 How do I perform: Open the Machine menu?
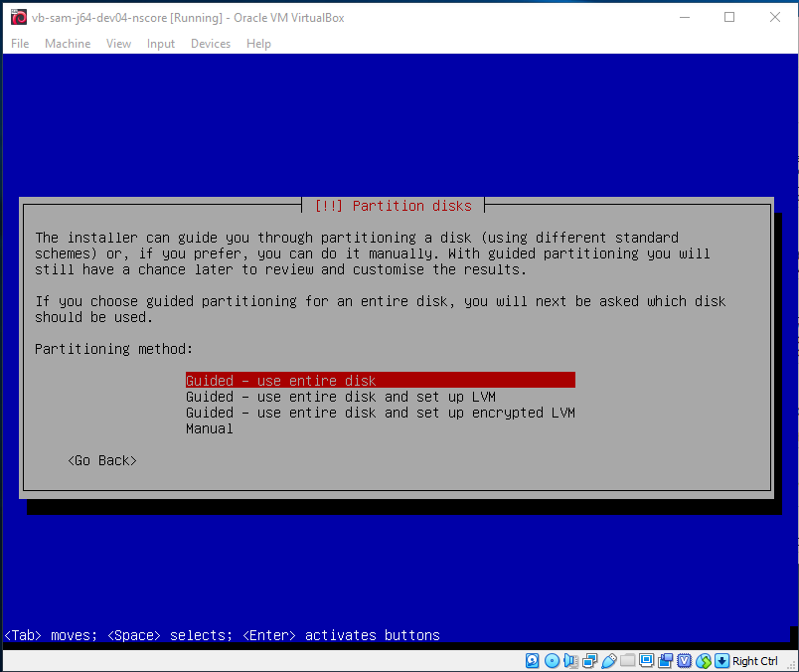[68, 44]
